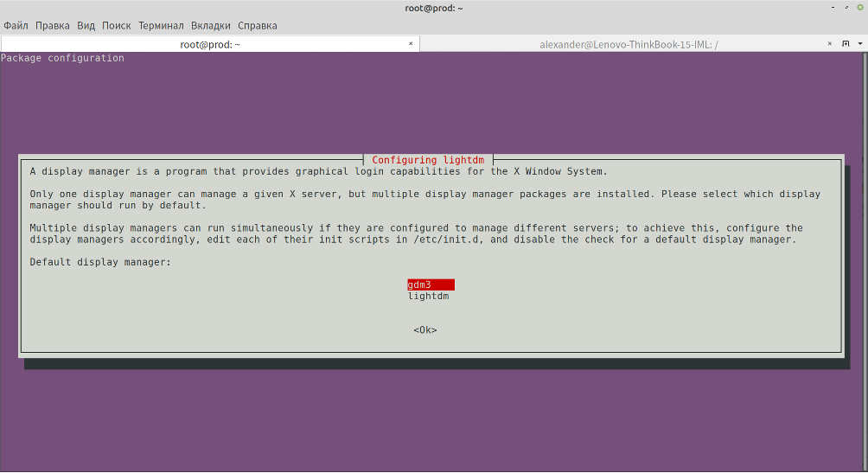Open the Поиск menu

point(116,25)
